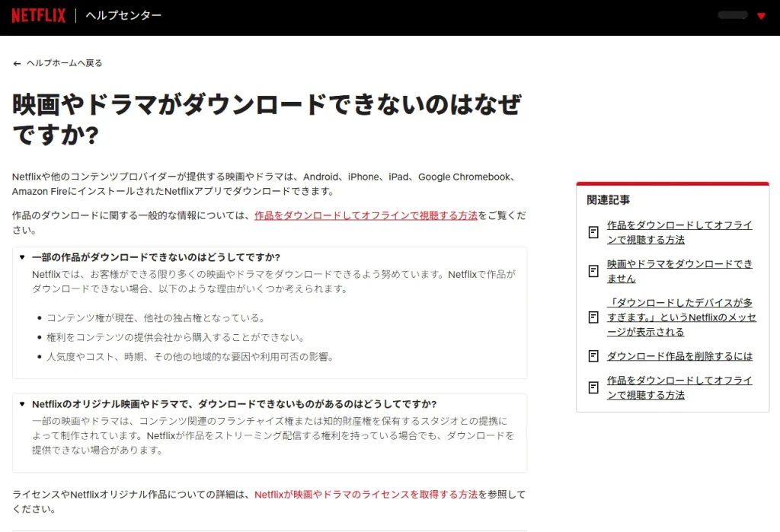Collapse triangle of 一部の作品がダウンロードできないのはどうしてですか?
Viewport: 780px width, 532px height.
pyautogui.click(x=22, y=257)
